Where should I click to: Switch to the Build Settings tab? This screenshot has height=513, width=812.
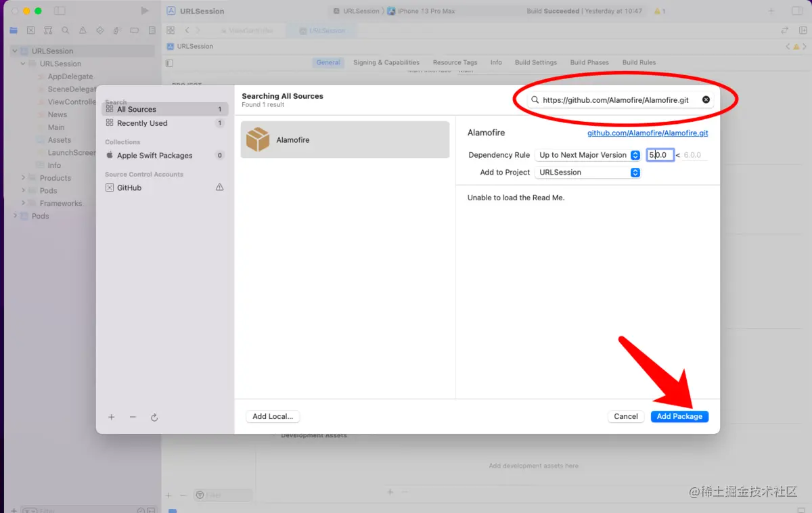point(536,62)
